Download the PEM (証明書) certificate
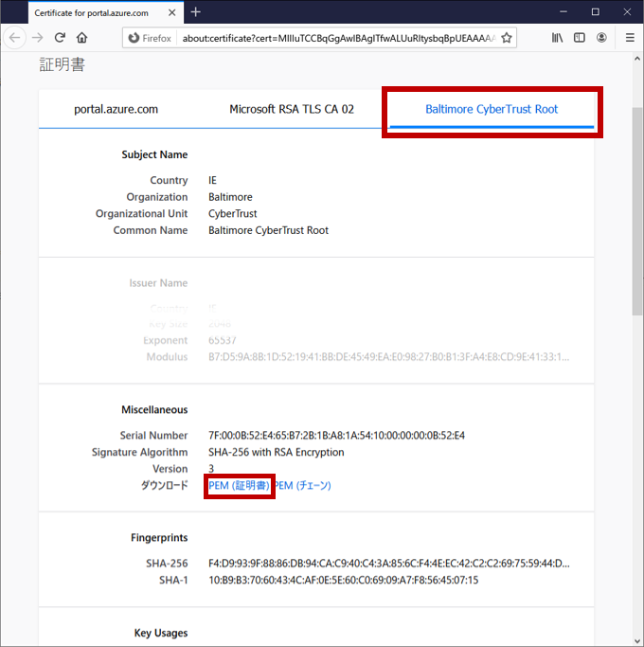Image resolution: width=644 pixels, height=647 pixels. tap(239, 486)
